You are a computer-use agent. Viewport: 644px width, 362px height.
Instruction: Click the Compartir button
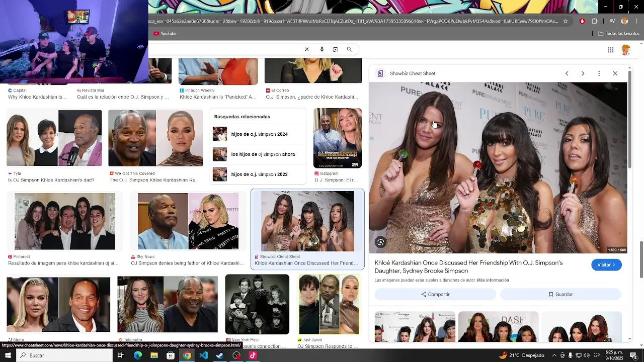coord(435,295)
